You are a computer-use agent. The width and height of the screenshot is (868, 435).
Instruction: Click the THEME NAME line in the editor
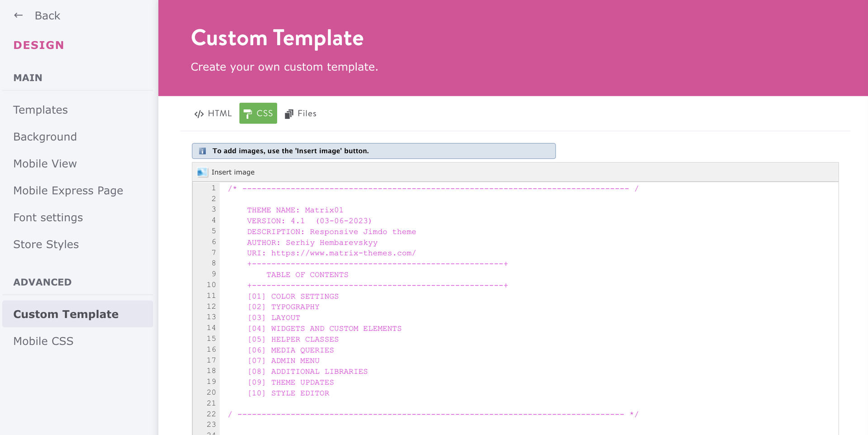(x=295, y=210)
